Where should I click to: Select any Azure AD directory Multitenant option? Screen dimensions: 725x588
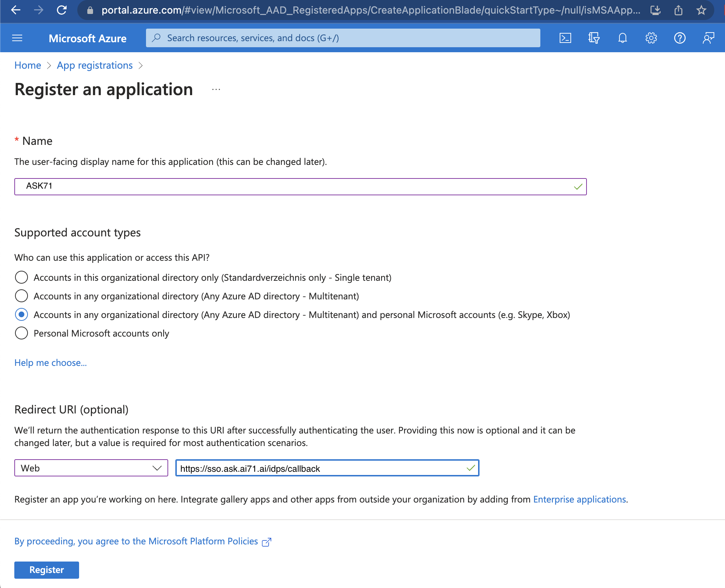21,296
